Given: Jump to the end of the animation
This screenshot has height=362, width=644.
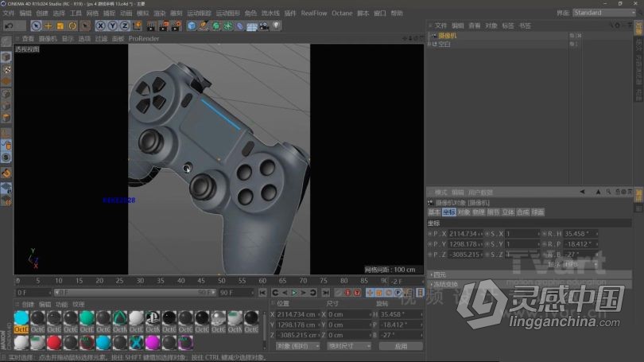Looking at the screenshot, I should 326,293.
